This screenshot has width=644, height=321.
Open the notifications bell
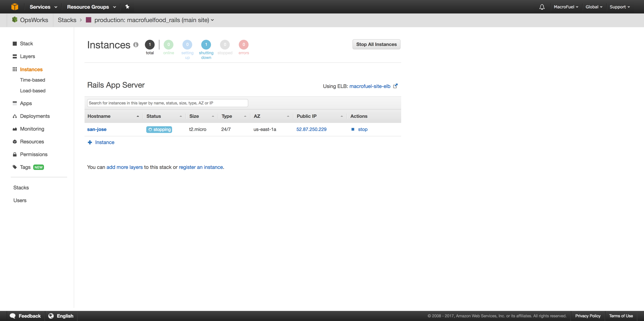(542, 7)
